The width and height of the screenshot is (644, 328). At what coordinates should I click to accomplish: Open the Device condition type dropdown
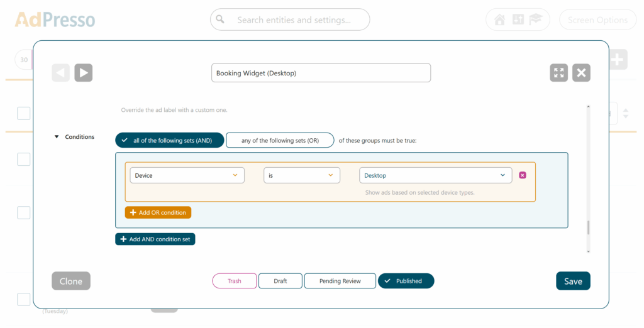(x=187, y=175)
